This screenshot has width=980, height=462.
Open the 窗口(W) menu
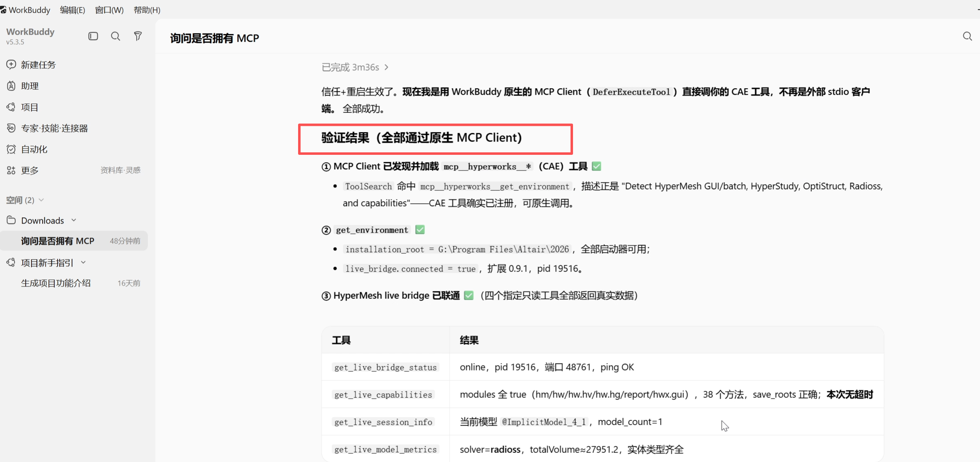pos(109,10)
